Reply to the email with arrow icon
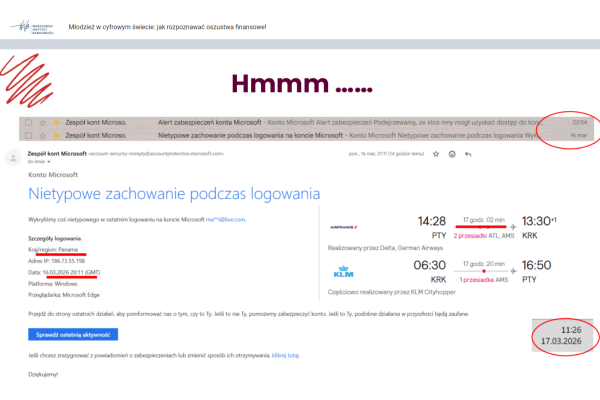This screenshot has width=600, height=400. 468,154
